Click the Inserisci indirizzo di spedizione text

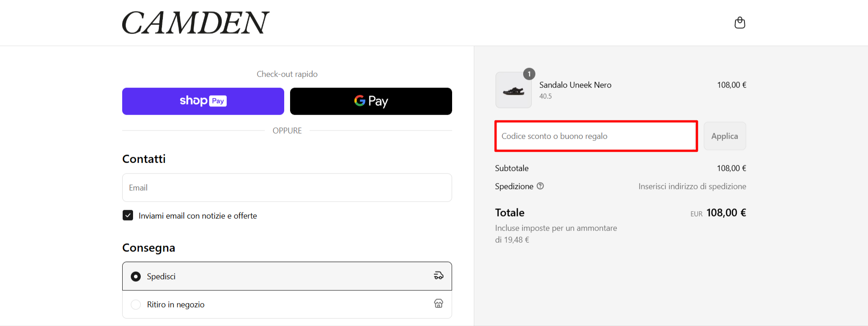coord(692,186)
